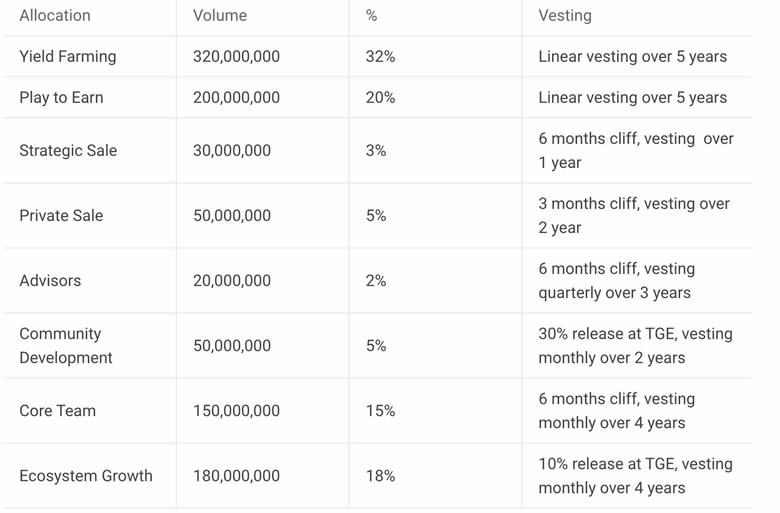Click the Ecosystem Growth row label
Image resolution: width=780 pixels, height=513 pixels.
tap(86, 476)
